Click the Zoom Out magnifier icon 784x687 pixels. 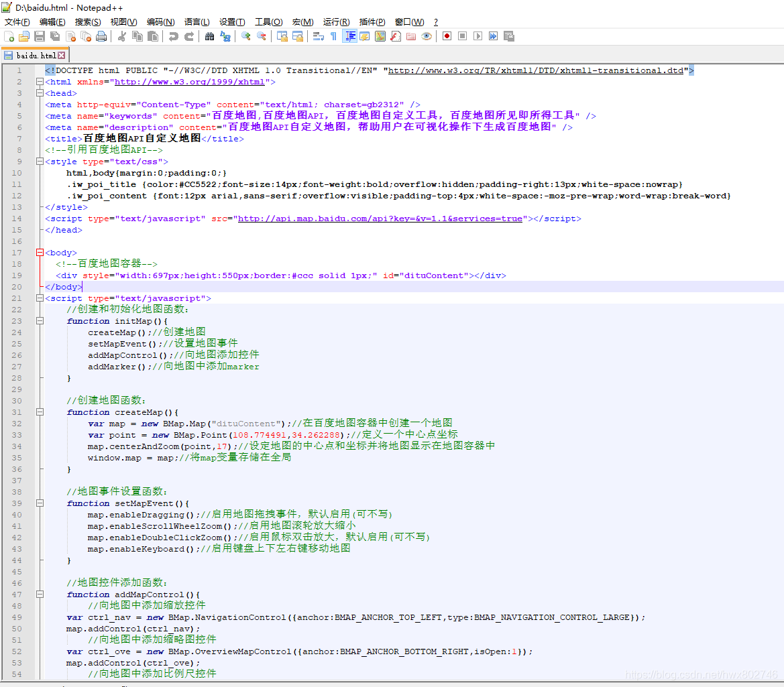[261, 36]
